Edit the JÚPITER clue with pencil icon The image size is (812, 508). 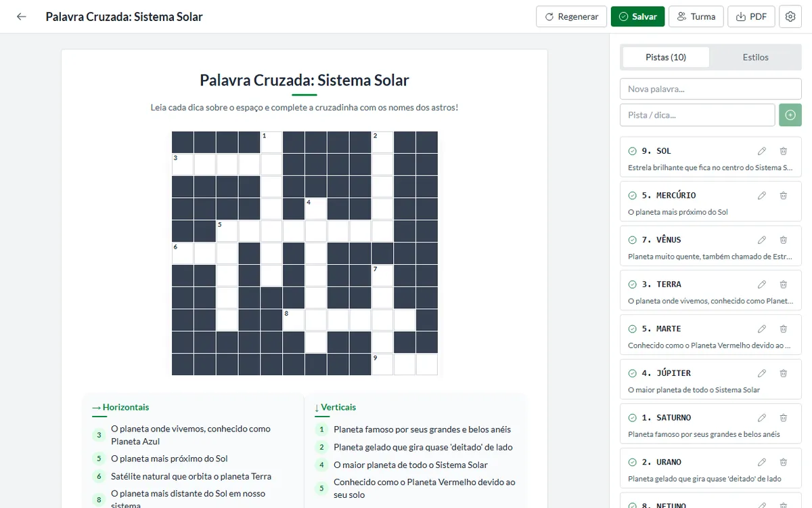pos(762,373)
